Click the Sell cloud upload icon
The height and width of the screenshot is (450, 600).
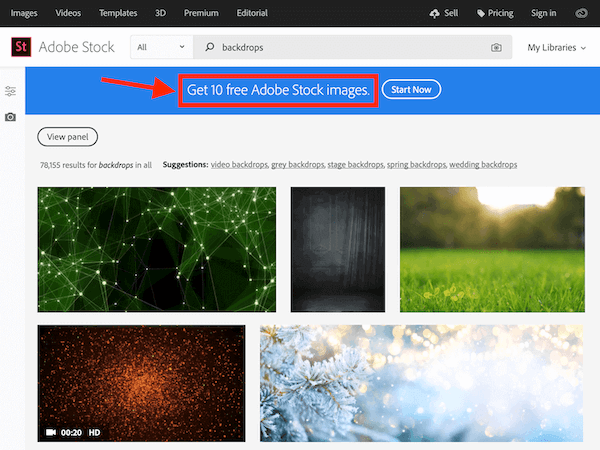pyautogui.click(x=434, y=13)
